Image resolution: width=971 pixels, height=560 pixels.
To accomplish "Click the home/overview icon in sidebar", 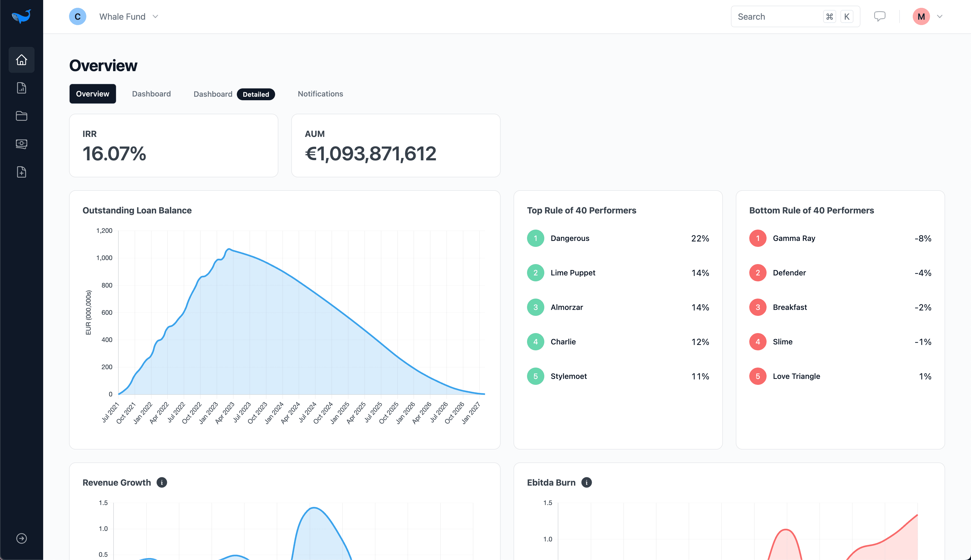I will (21, 59).
